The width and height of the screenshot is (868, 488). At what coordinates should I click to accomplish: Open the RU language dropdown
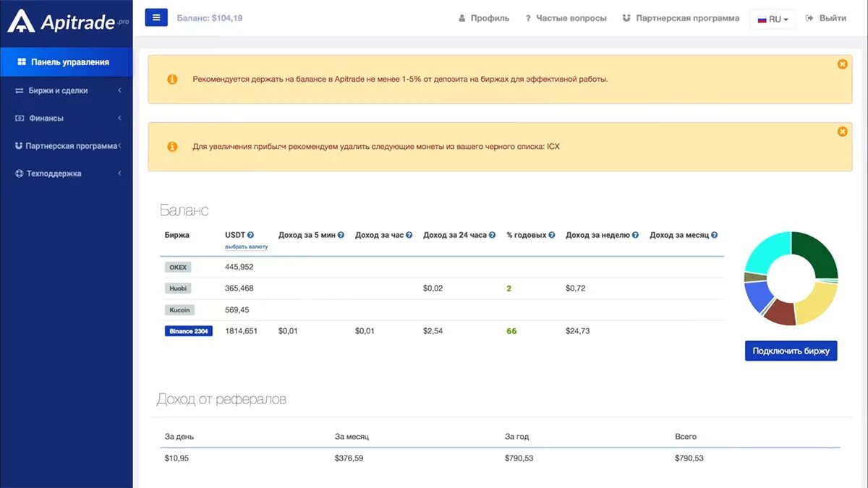773,19
